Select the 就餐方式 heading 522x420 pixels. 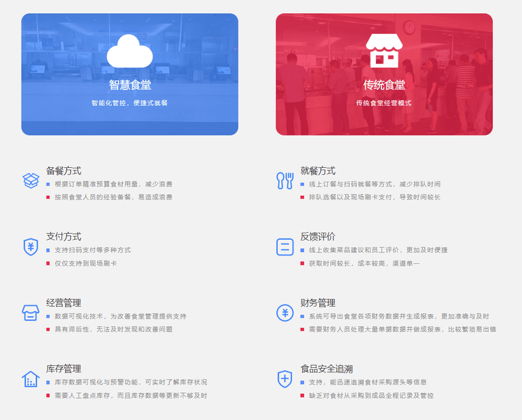click(x=318, y=171)
